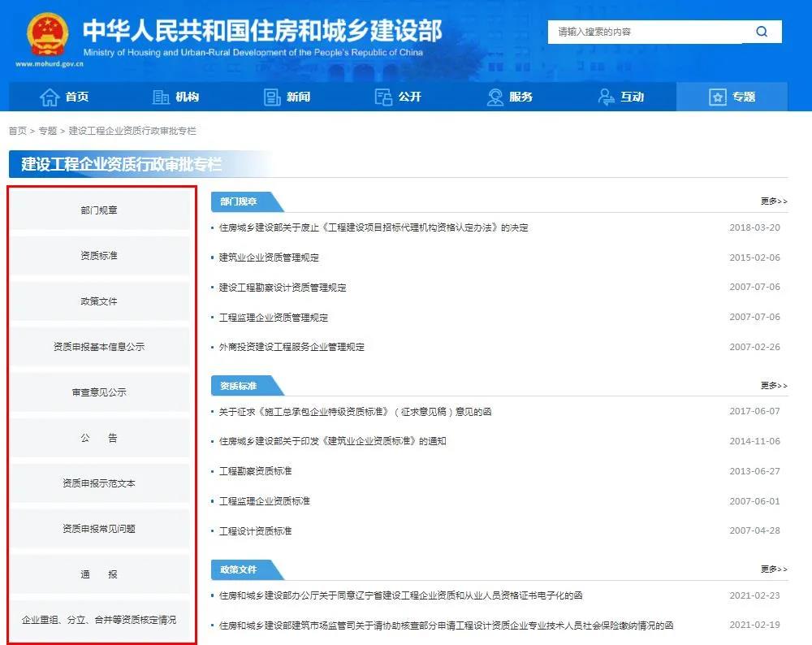The image size is (812, 645).
Task: Open 工程监理企业资质标准 article
Action: point(264,501)
